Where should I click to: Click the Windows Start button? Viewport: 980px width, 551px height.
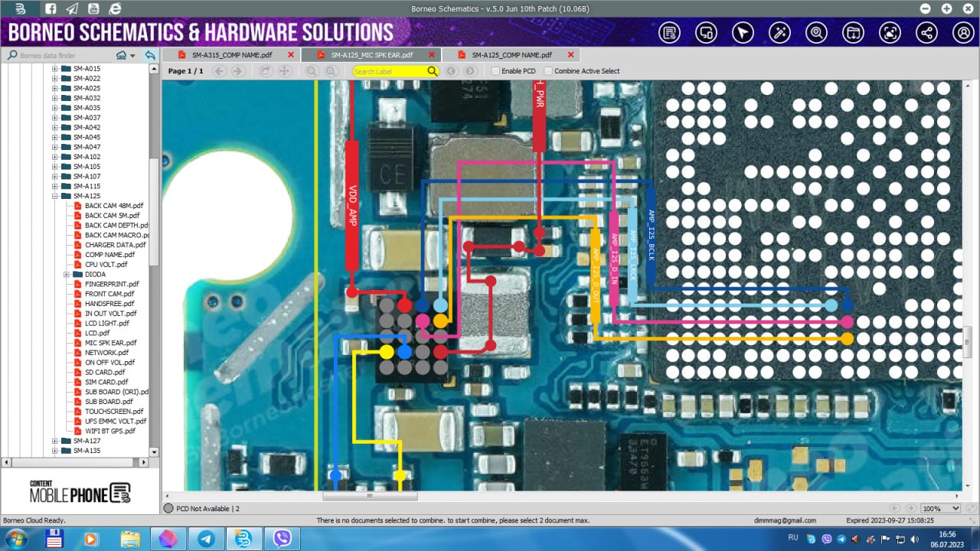pos(15,539)
